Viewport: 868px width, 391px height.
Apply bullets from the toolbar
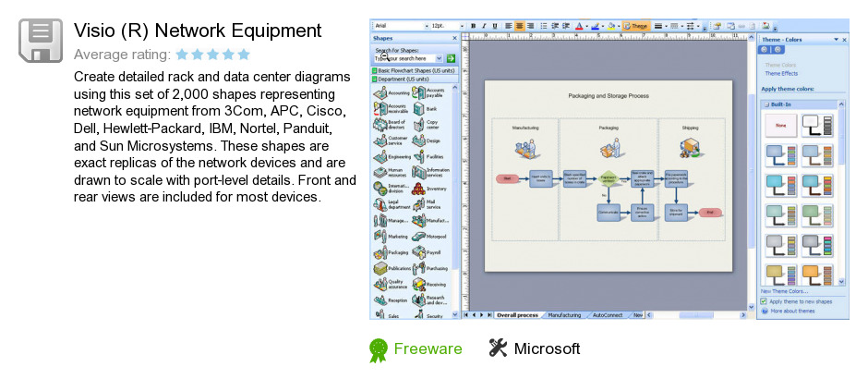pos(544,26)
